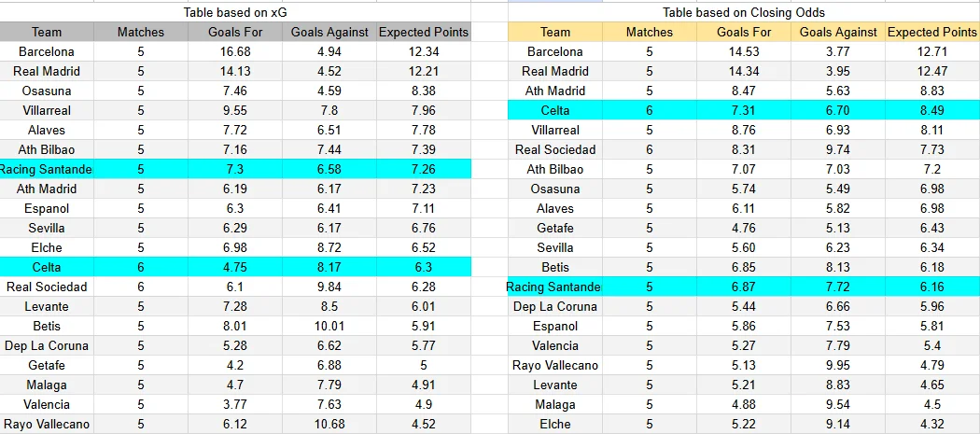Click Ath Madrid in the closing odds table

tap(555, 91)
